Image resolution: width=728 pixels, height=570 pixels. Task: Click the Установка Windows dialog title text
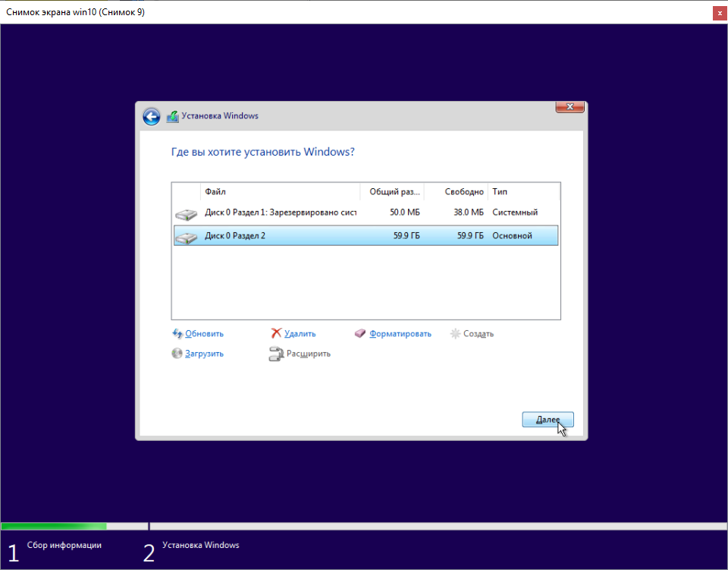point(220,115)
